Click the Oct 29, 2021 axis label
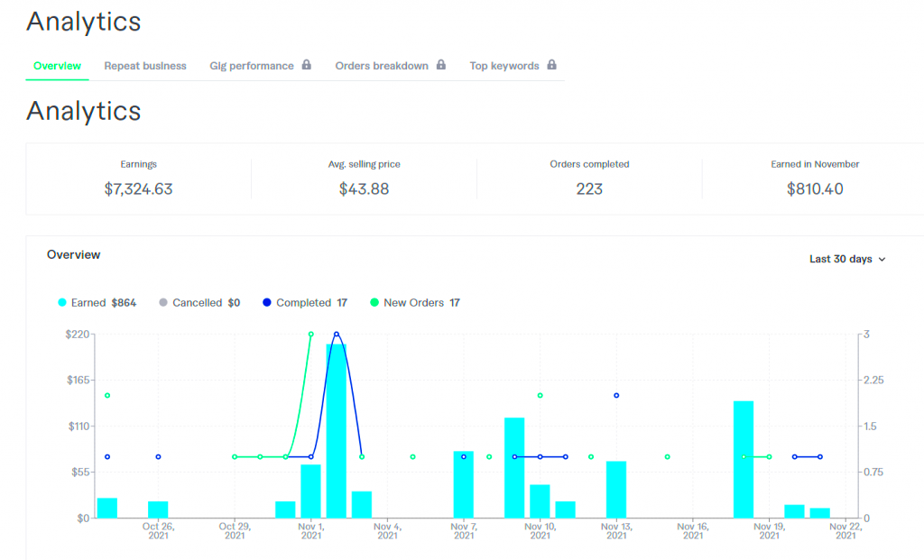924x560 pixels. click(235, 530)
